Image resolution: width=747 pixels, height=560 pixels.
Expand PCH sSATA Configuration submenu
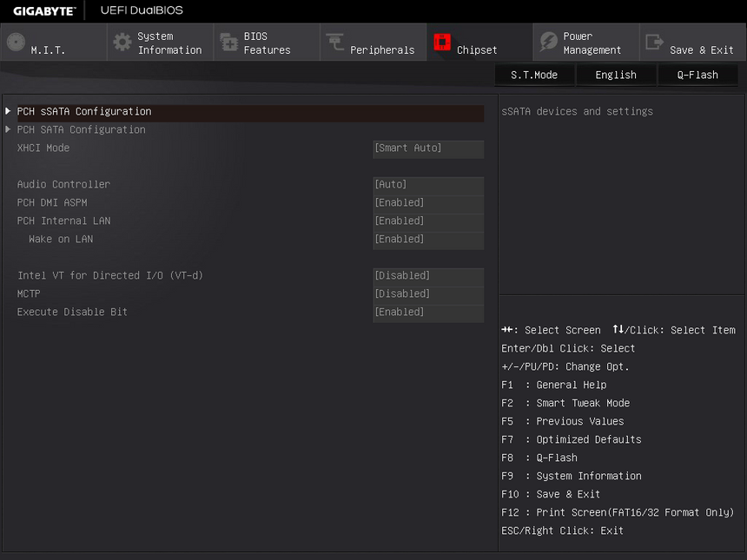coord(84,112)
